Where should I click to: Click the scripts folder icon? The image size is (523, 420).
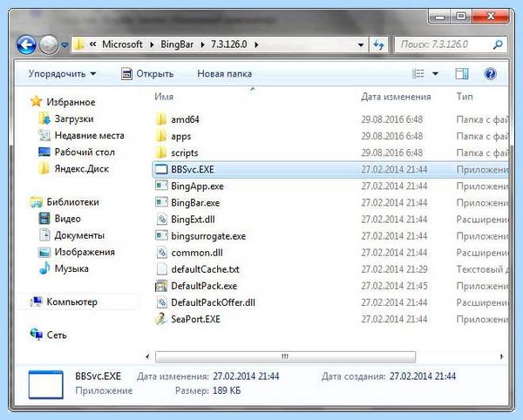tap(161, 152)
